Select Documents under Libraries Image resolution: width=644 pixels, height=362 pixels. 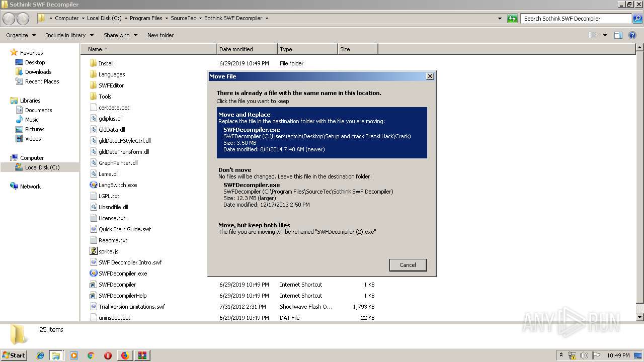click(39, 110)
